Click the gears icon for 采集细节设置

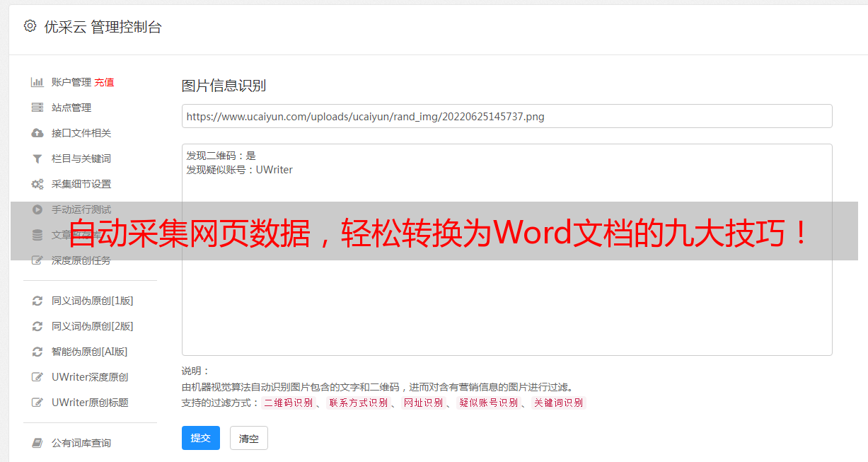(x=37, y=184)
